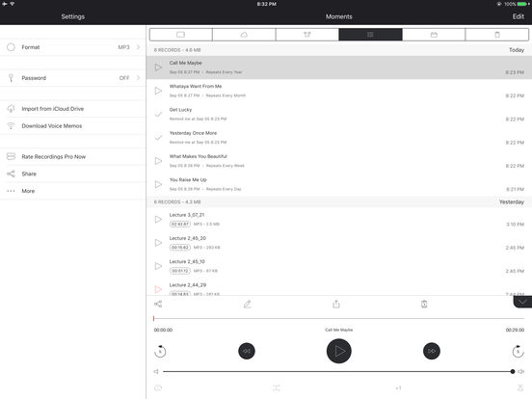Toggle the checkmark on Yesterday Once More
Image resolution: width=532 pixels, height=399 pixels.
point(158,138)
